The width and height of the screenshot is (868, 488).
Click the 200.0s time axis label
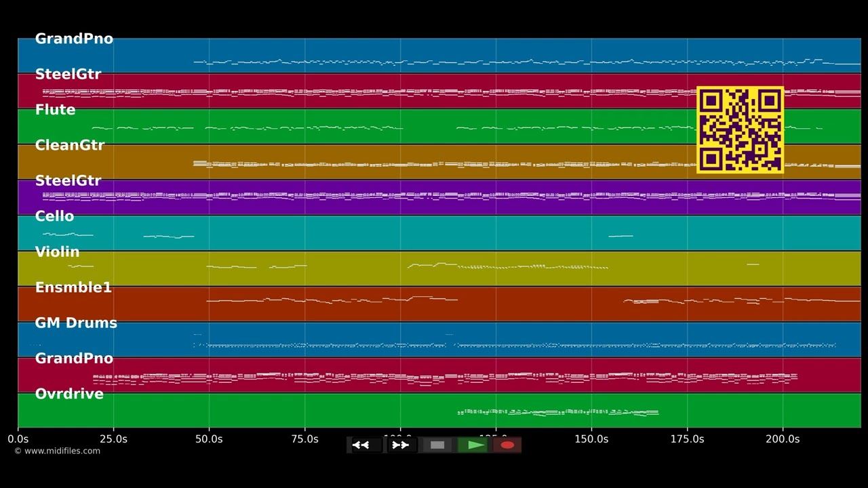[x=783, y=439]
